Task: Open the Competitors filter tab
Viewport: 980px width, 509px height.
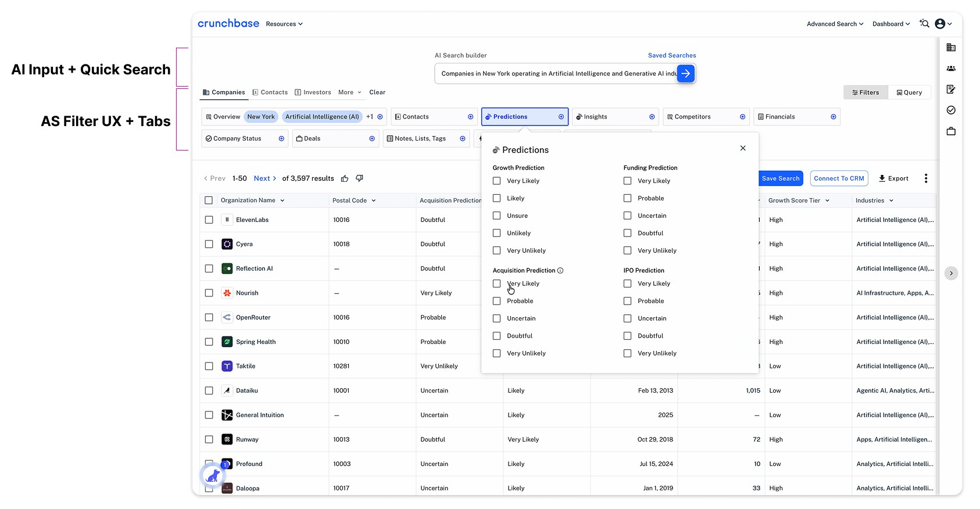Action: pos(706,117)
